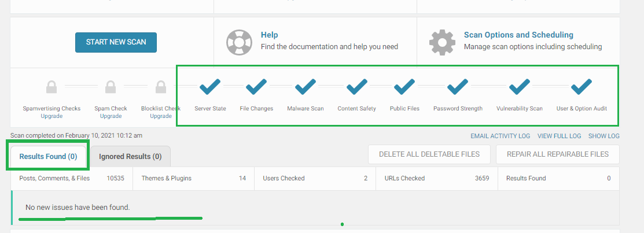Click the Server State checkmark icon

point(210,87)
